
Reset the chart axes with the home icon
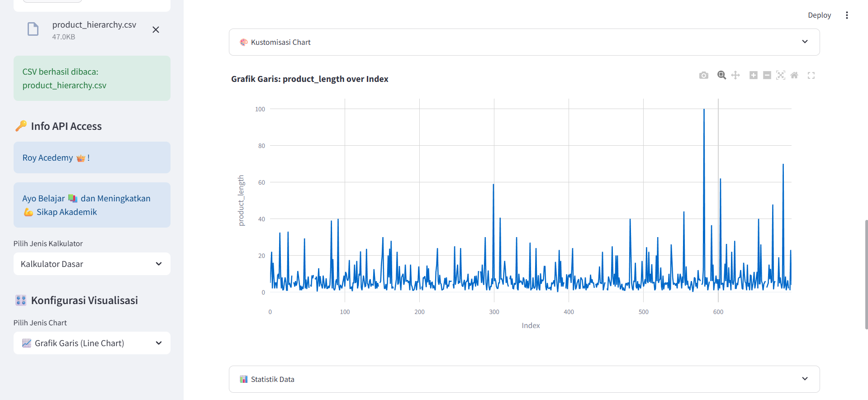coord(794,76)
